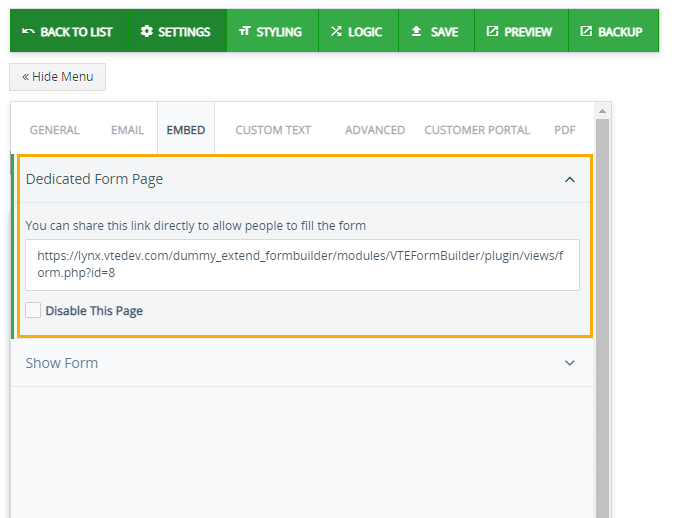Click the Backup external-link icon
This screenshot has height=518, width=676.
pyautogui.click(x=586, y=31)
